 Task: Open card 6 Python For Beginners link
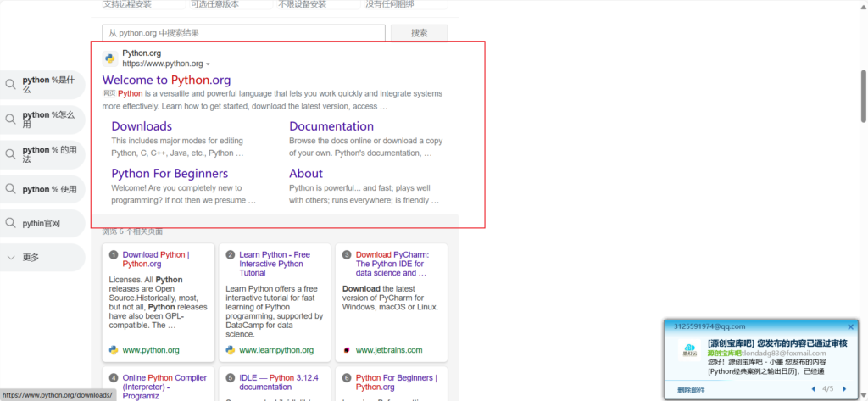pyautogui.click(x=397, y=382)
